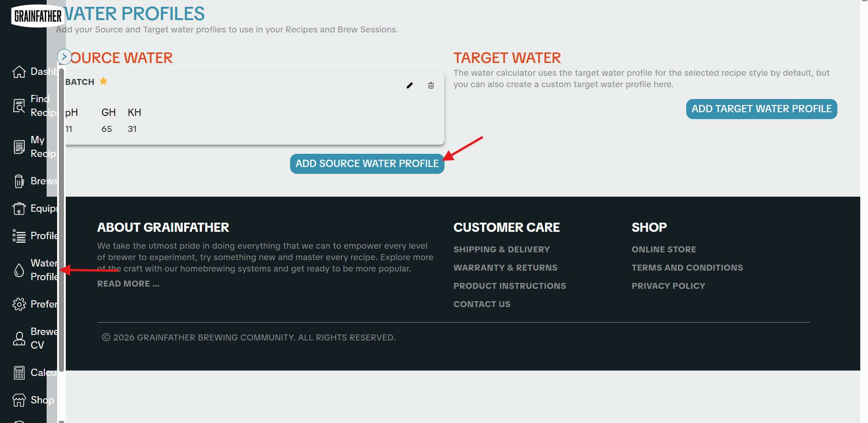Open Brews bottle icon
This screenshot has height=423, width=868.
[x=19, y=181]
